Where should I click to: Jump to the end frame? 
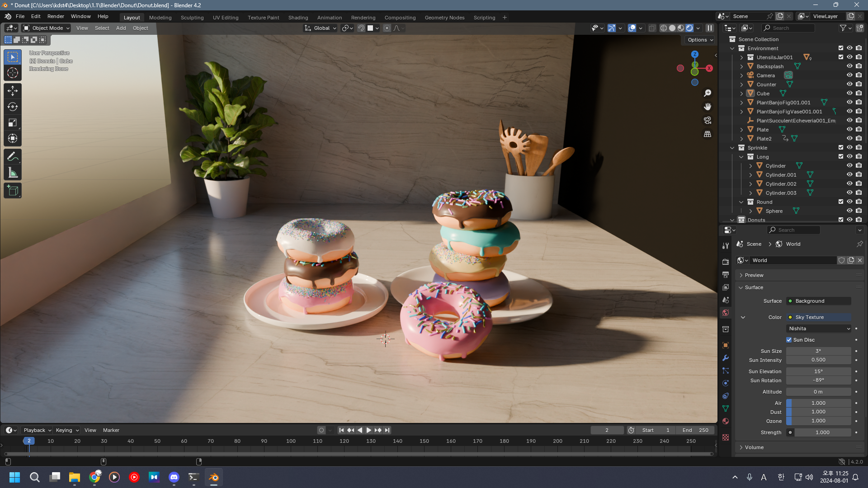387,430
